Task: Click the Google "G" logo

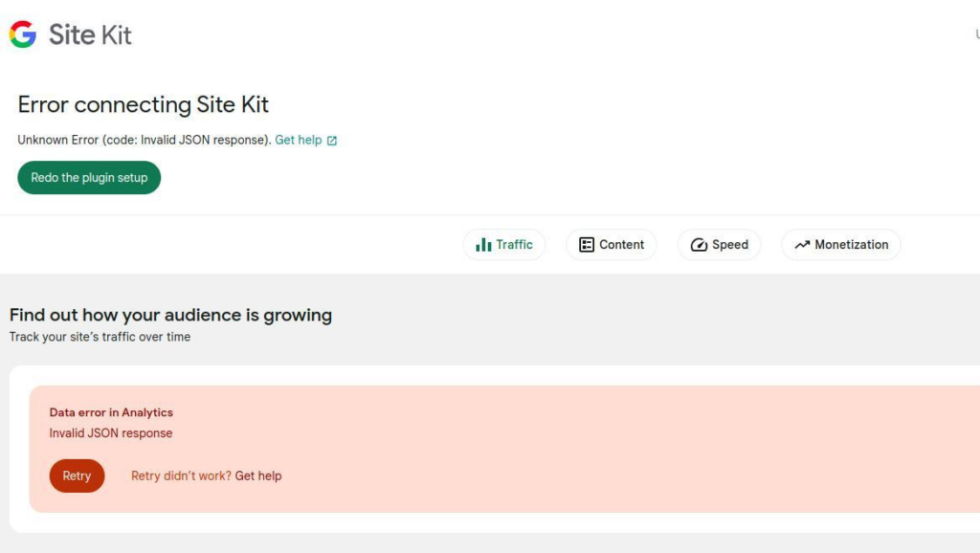Action: (22, 34)
